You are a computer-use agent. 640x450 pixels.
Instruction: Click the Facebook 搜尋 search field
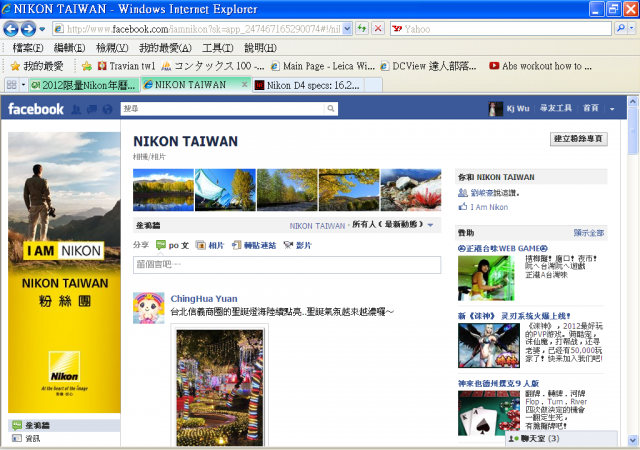[x=223, y=109]
